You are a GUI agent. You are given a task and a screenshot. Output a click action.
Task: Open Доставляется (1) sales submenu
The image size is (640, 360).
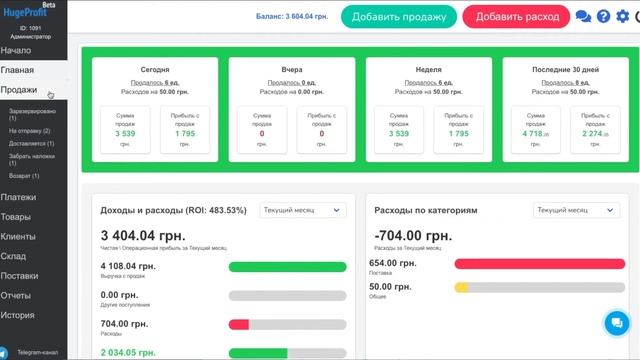(x=31, y=143)
